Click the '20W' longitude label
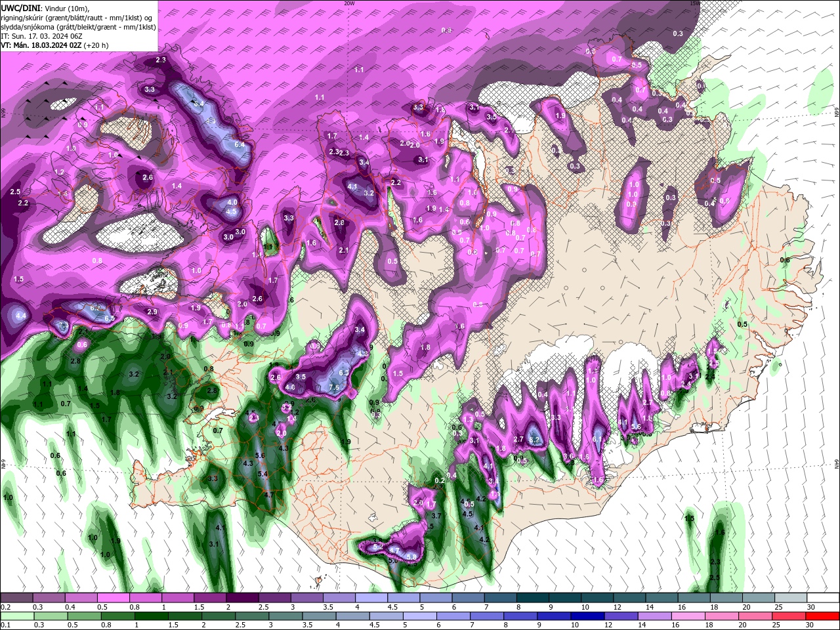Screen dimensions: 840x630 [x=349, y=3]
